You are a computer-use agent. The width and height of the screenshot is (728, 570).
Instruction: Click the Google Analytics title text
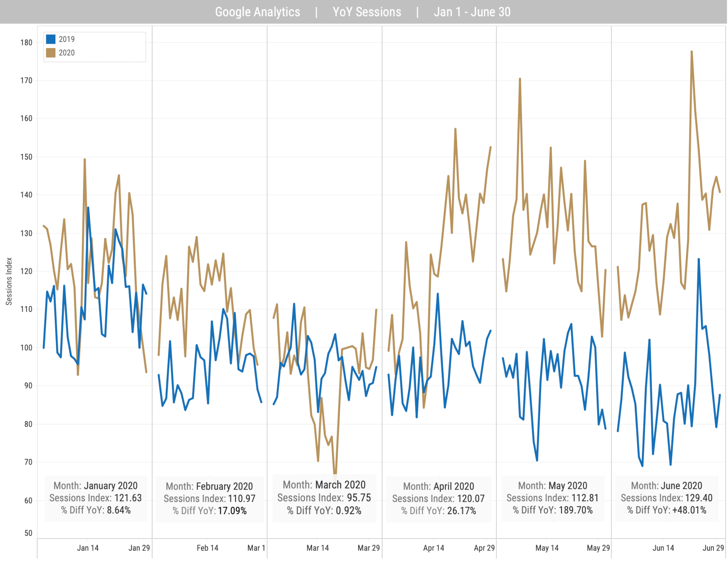click(x=258, y=12)
